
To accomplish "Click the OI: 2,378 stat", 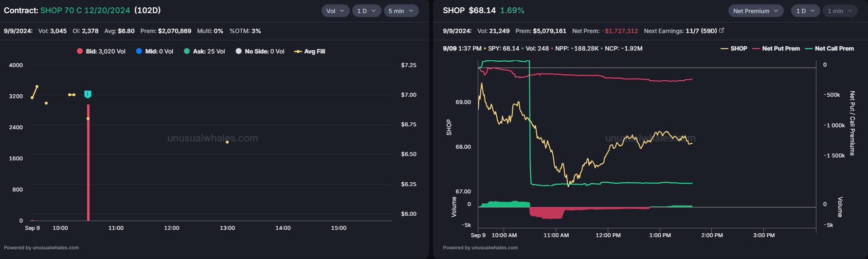I will point(86,31).
